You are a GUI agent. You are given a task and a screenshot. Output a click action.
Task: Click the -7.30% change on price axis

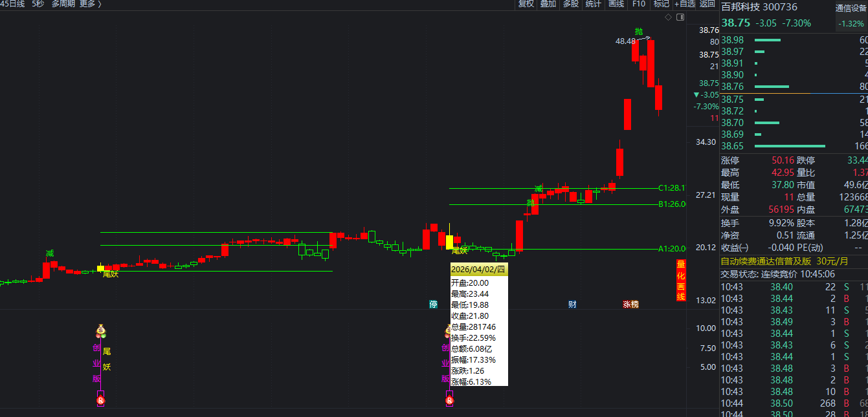pyautogui.click(x=706, y=107)
